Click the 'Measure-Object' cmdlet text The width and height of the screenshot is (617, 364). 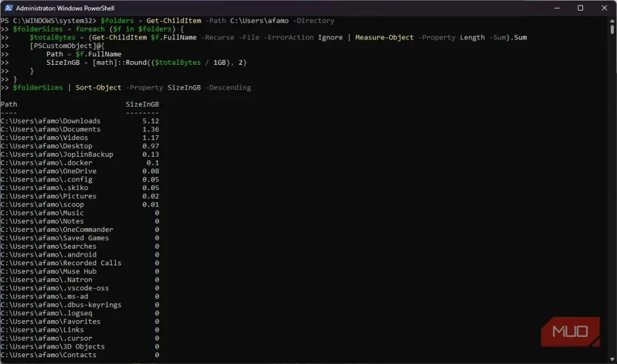point(384,38)
